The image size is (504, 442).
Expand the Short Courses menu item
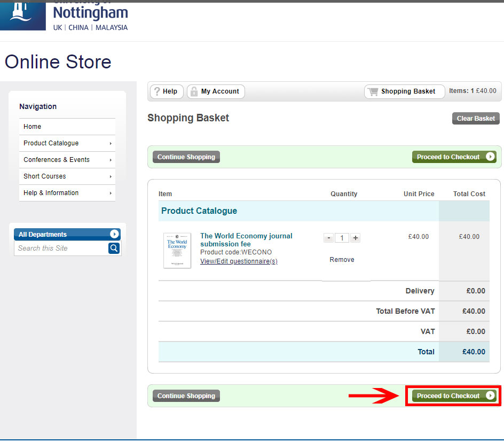click(x=67, y=176)
